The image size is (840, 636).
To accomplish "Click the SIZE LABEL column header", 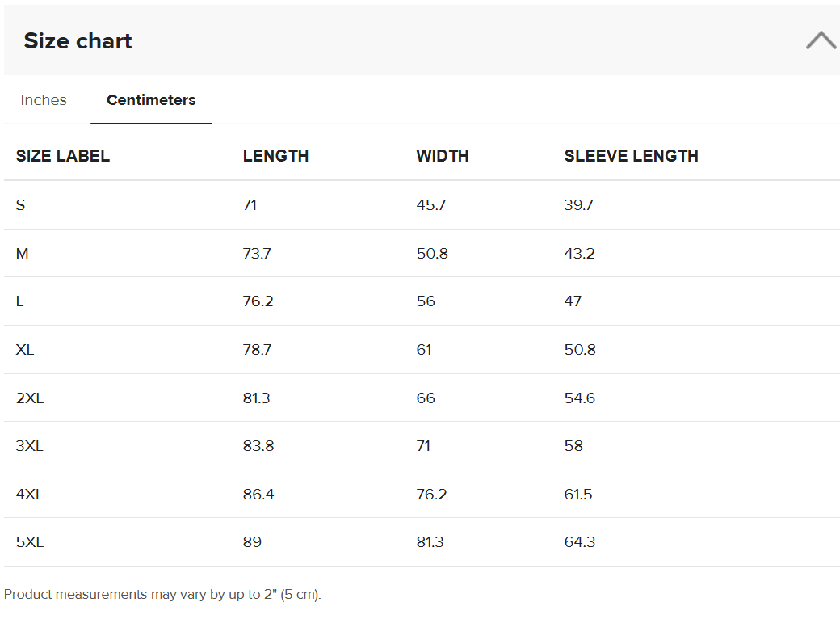I will pyautogui.click(x=63, y=156).
